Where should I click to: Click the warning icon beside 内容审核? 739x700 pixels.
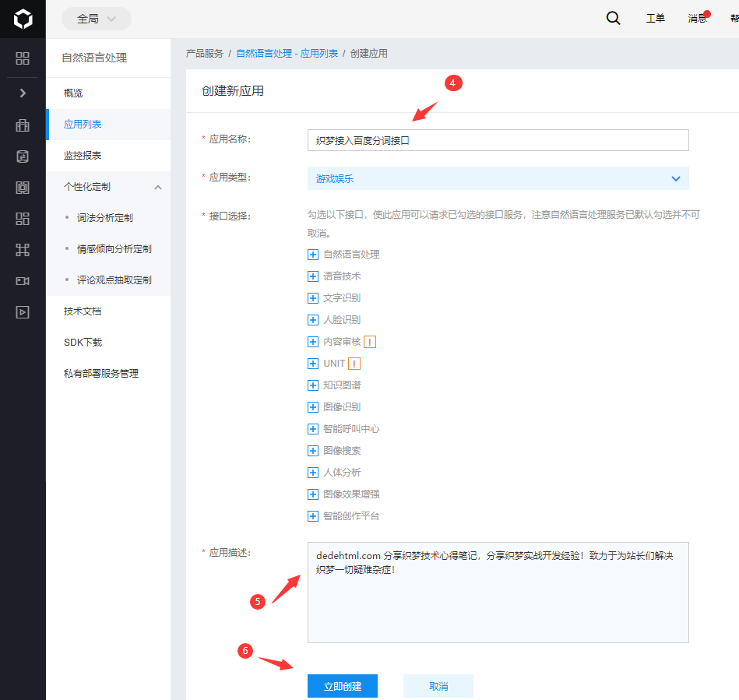(x=370, y=341)
